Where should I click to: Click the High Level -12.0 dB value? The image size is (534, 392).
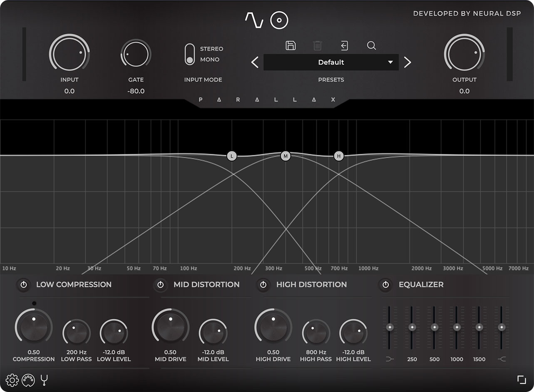[x=353, y=352]
